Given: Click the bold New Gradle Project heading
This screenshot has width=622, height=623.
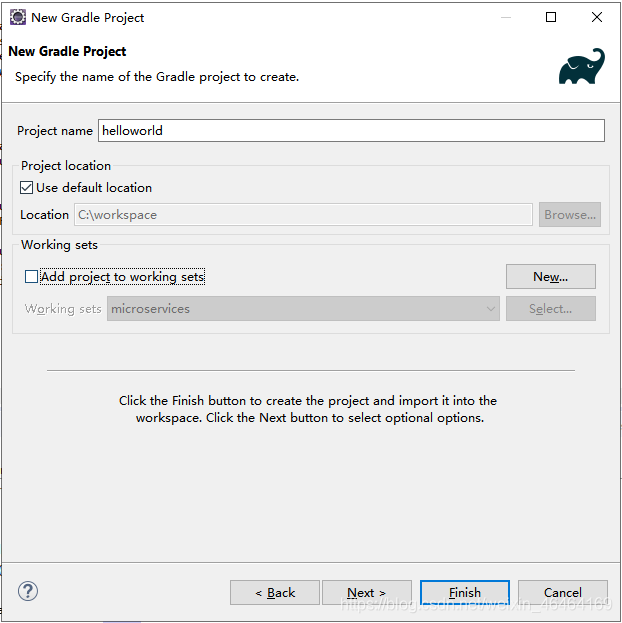Looking at the screenshot, I should point(67,51).
